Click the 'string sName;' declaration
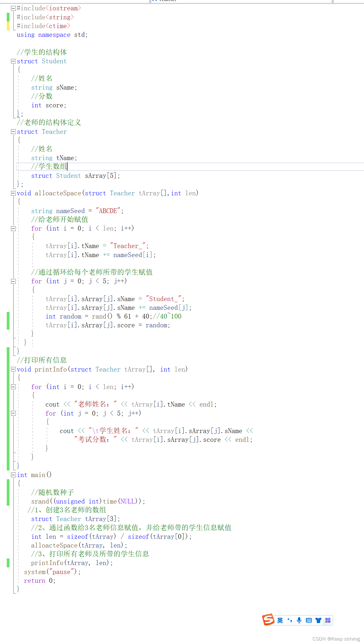 [54, 87]
